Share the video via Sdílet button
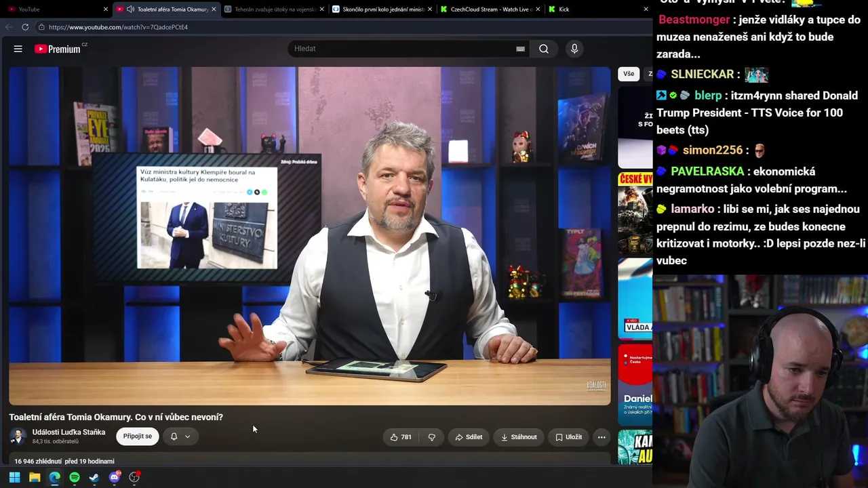 pyautogui.click(x=469, y=437)
